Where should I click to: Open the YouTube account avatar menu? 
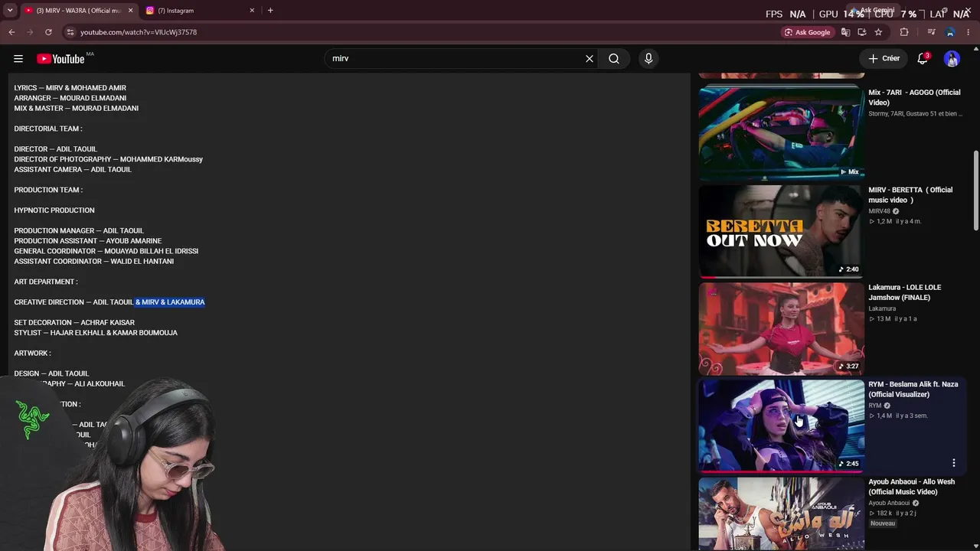pyautogui.click(x=952, y=59)
